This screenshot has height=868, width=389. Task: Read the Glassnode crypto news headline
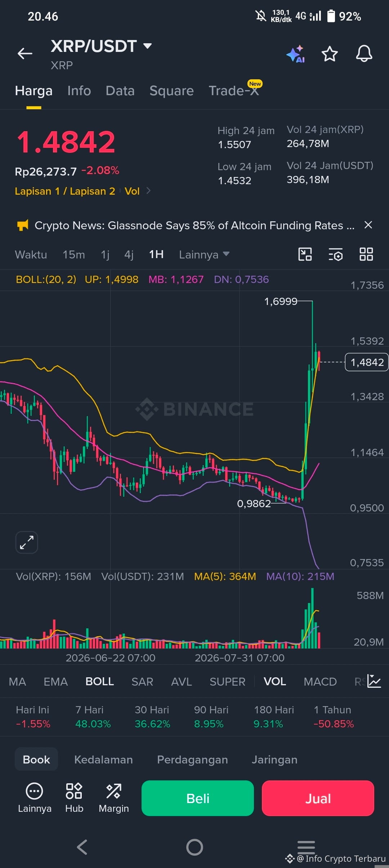[x=194, y=225]
